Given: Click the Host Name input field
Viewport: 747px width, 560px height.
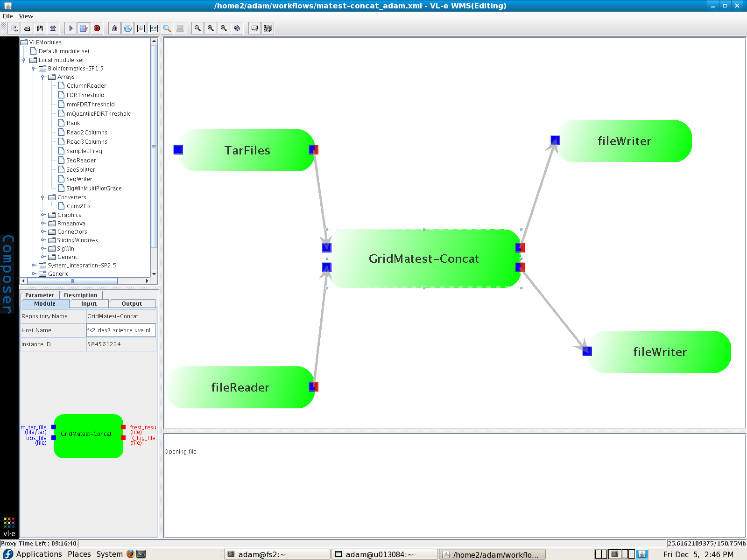Looking at the screenshot, I should point(121,330).
